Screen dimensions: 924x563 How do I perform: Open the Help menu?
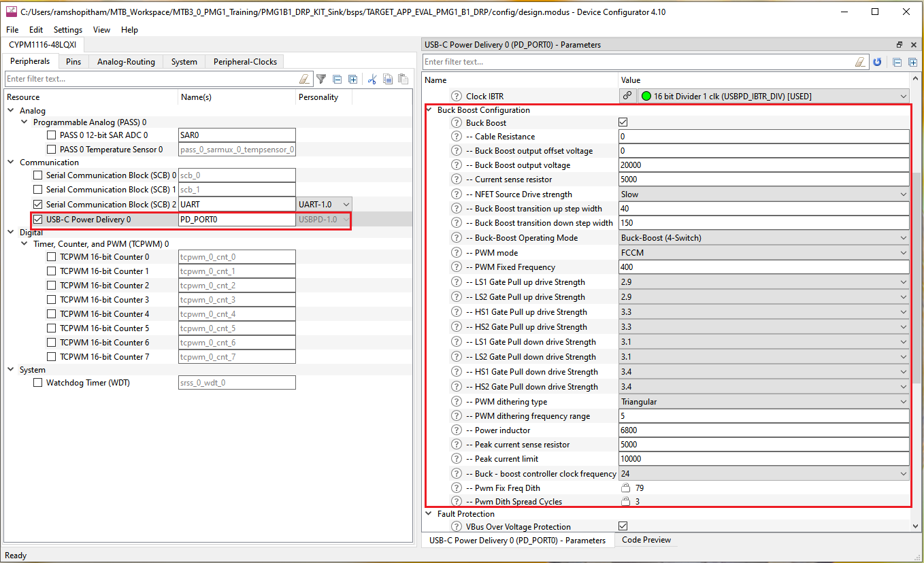129,30
